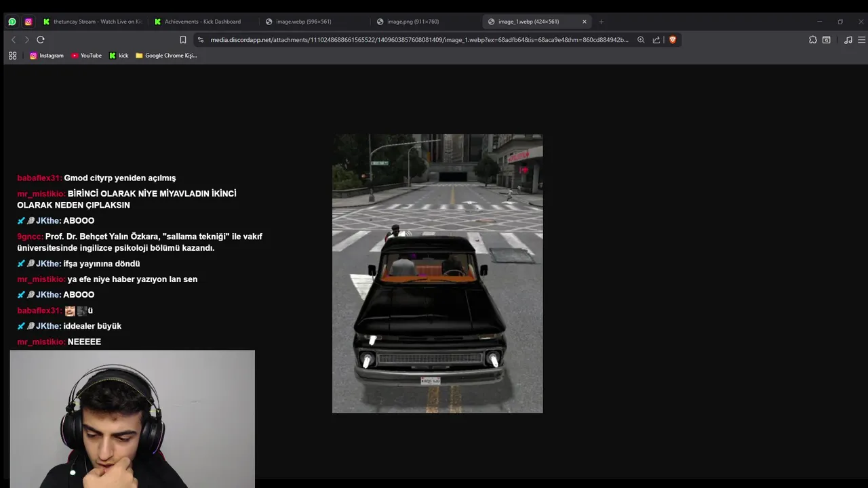Open the sidebar search panel icon

pyautogui.click(x=827, y=40)
